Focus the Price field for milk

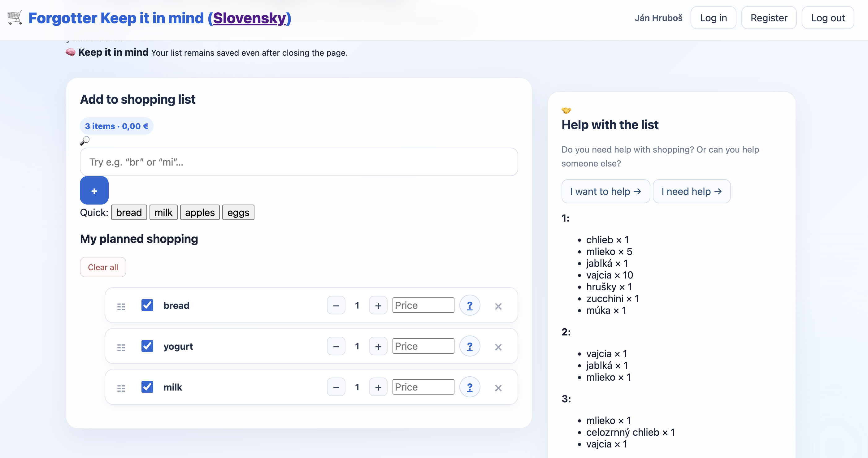coord(423,387)
